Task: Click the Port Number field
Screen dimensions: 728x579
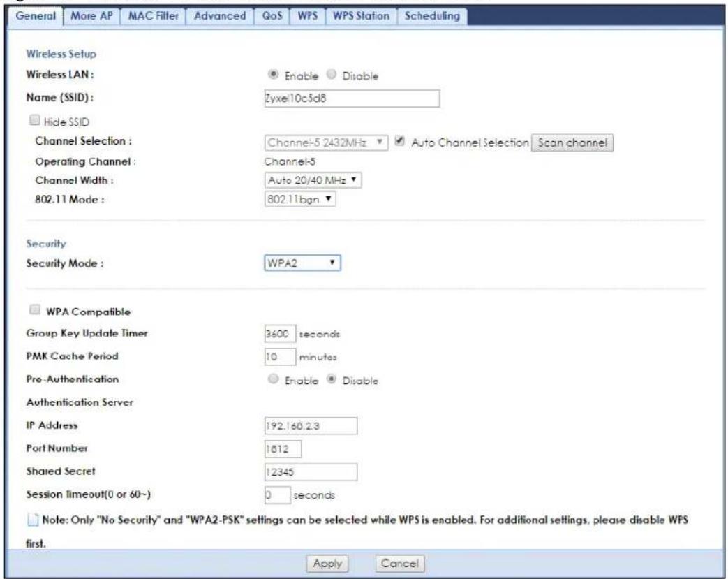Action: tap(283, 449)
